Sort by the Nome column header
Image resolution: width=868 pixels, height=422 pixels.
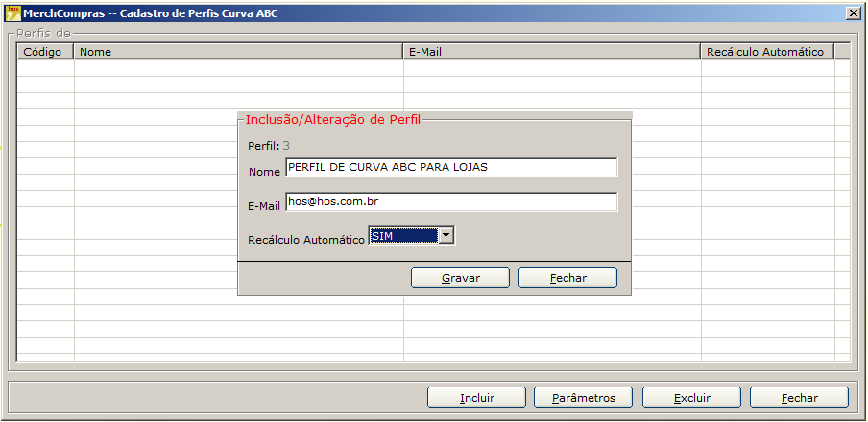(x=238, y=52)
